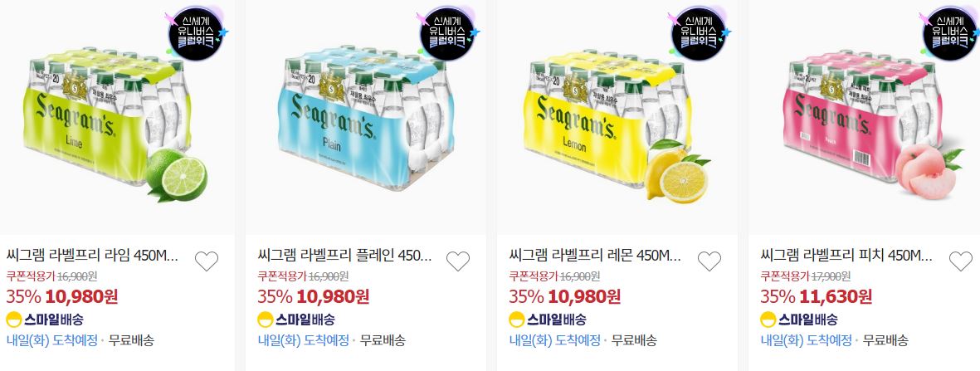
Task: Click the smile delivery icon under Peach product
Action: (x=768, y=320)
